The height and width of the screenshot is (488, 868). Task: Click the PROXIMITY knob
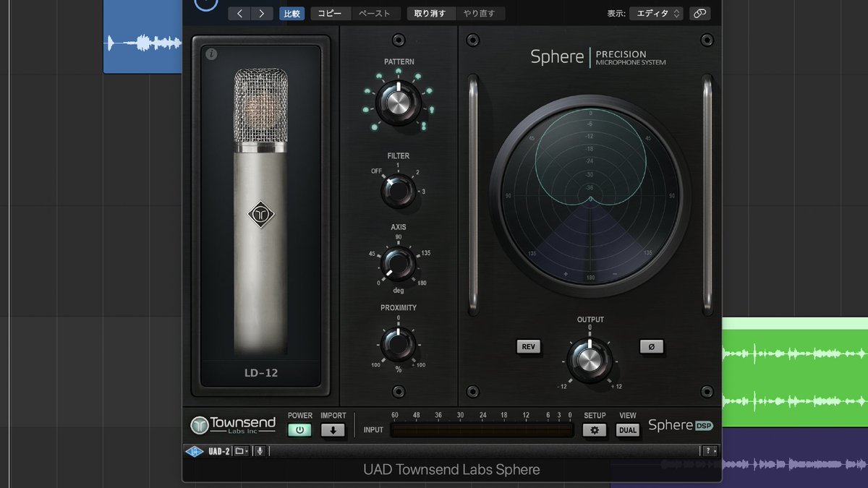(x=398, y=344)
